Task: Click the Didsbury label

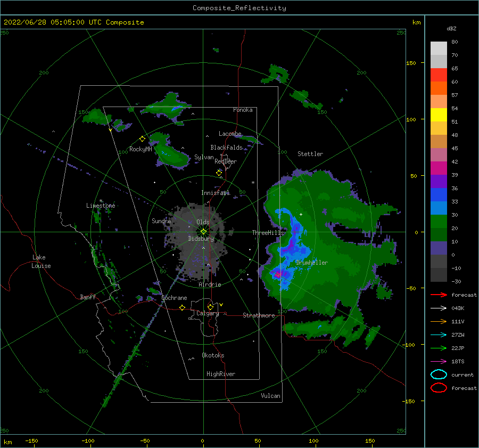Action: (201, 239)
